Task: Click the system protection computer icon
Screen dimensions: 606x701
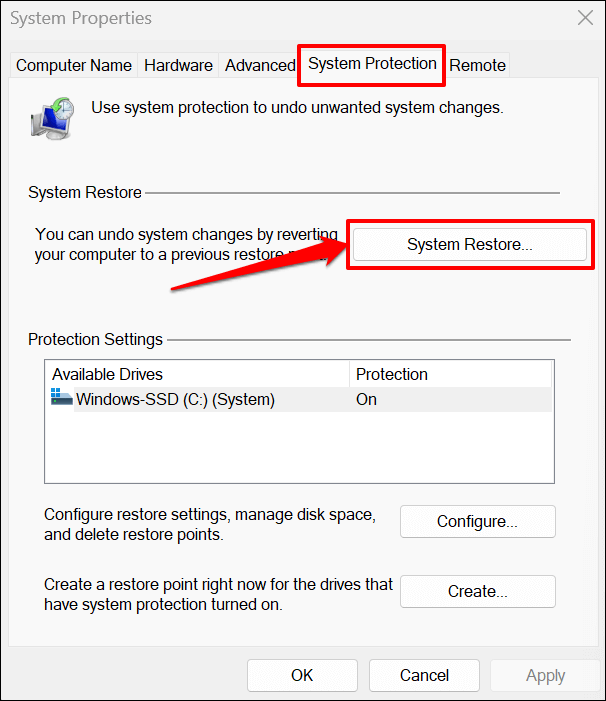Action: tap(50, 116)
